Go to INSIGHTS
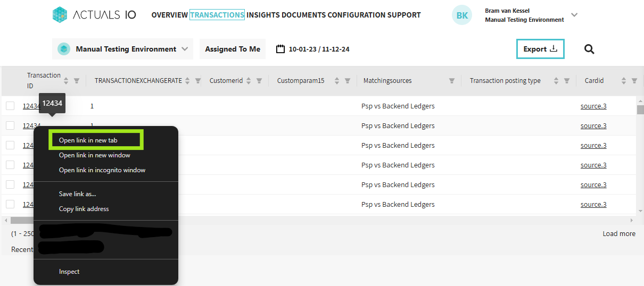Image resolution: width=644 pixels, height=286 pixels. pyautogui.click(x=263, y=15)
